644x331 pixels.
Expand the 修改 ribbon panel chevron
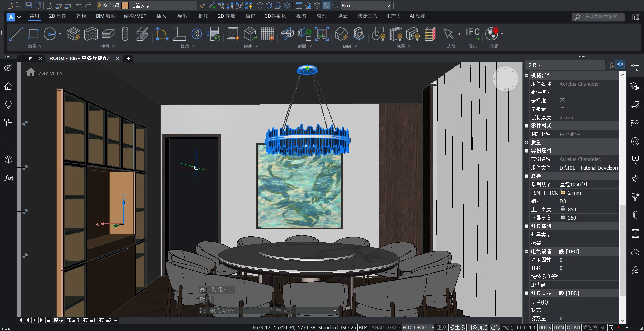click(193, 46)
